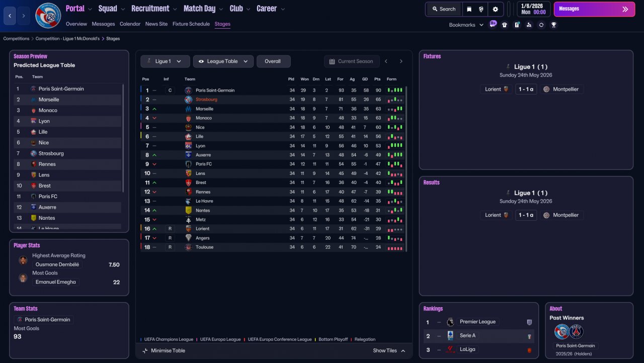644x363 pixels.
Task: Click the Predicted League Table scrollbar
Action: [123, 137]
